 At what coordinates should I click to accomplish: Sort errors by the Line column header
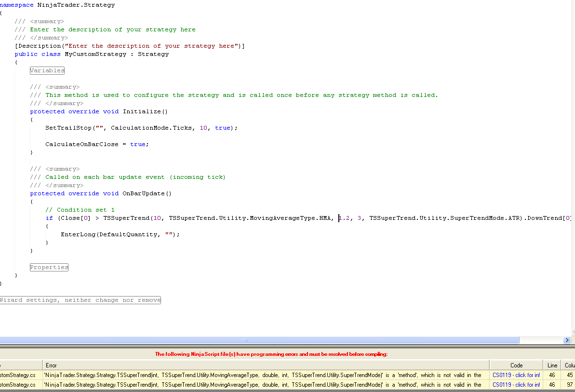click(x=552, y=365)
